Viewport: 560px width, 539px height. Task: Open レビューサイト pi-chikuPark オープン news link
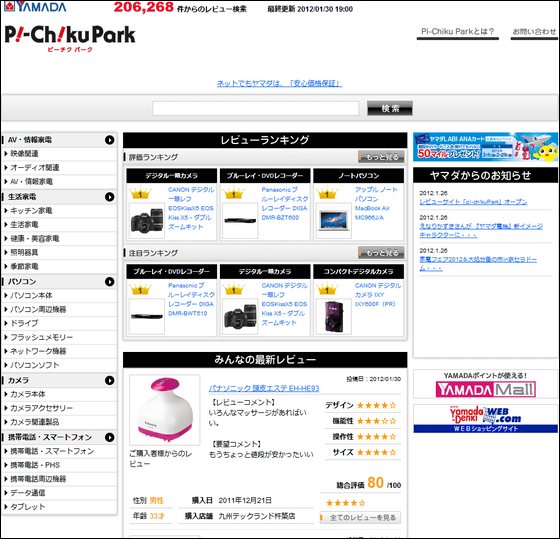point(473,202)
